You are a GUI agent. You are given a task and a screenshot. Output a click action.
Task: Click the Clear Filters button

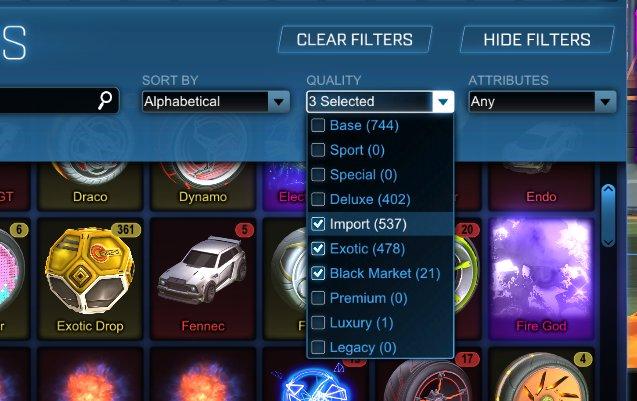(355, 40)
